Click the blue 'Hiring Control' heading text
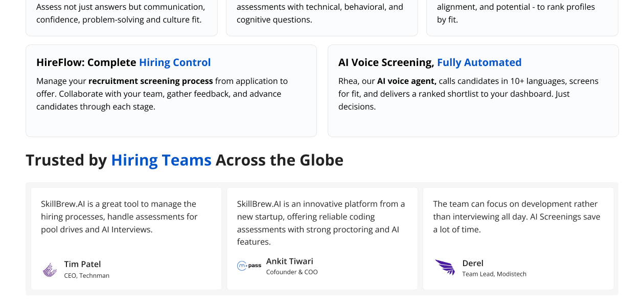The image size is (644, 307). [175, 62]
